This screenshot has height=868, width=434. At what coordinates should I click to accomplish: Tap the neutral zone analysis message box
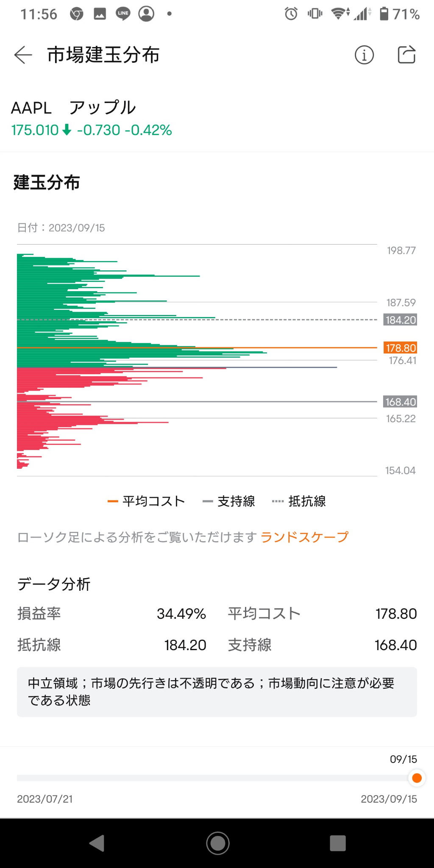[217, 692]
